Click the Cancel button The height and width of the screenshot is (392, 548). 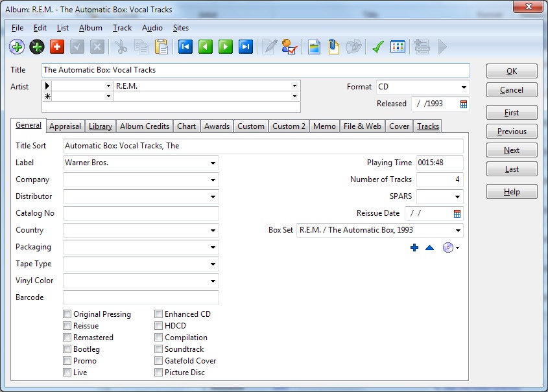point(512,90)
